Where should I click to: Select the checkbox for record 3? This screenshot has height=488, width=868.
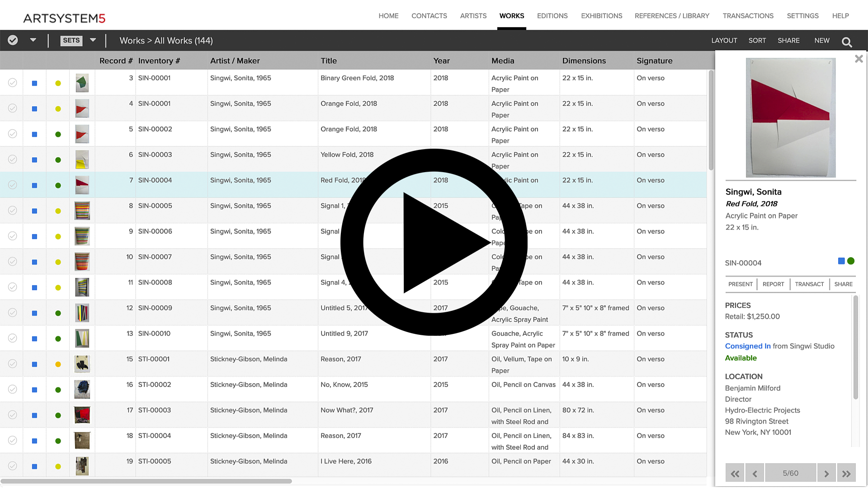[12, 83]
